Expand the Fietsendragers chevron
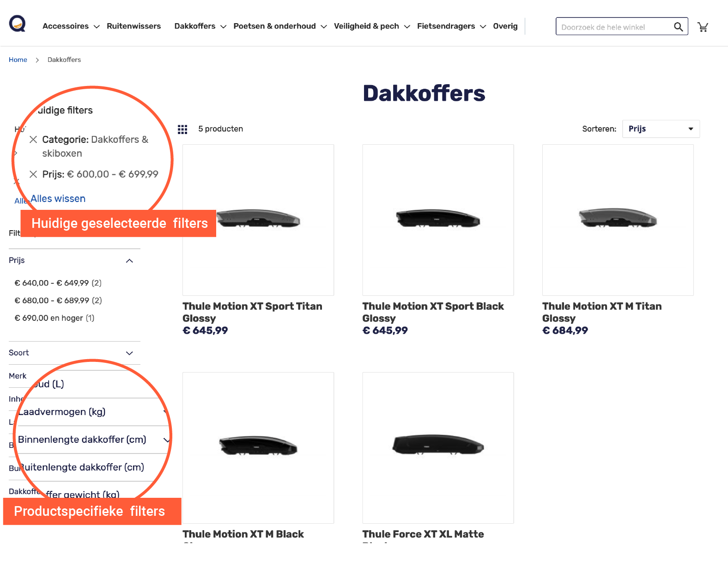Screen dimensions: 728x581 tap(483, 27)
